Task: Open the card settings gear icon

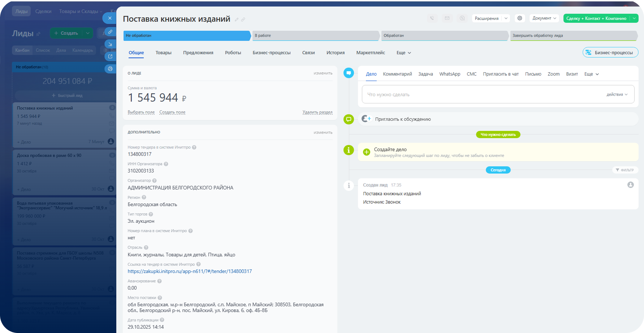Action: (x=520, y=18)
